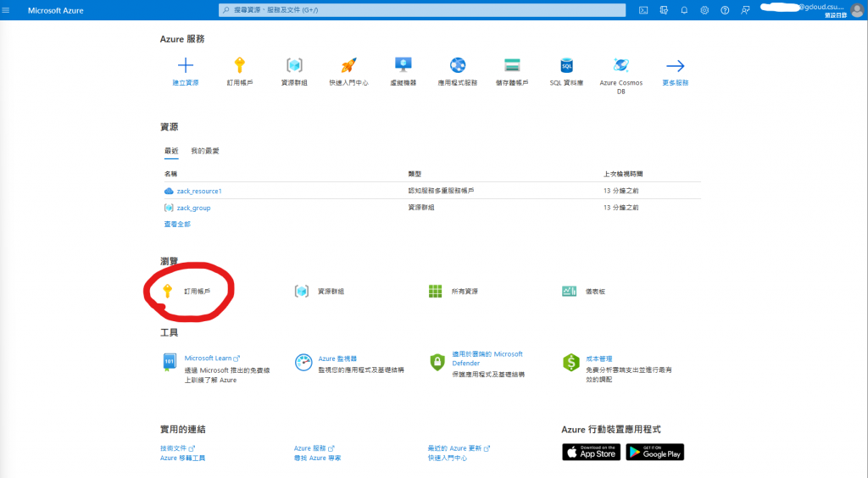This screenshot has width=868, height=478.
Task: Click the 名稱 column header
Action: tap(170, 174)
